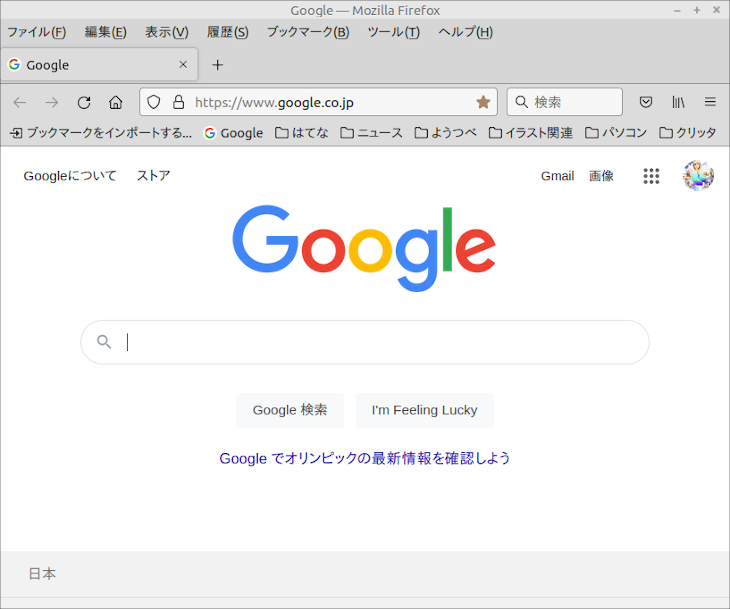Image resolution: width=730 pixels, height=609 pixels.
Task: Click the magnifier in Firefox search bar
Action: click(x=521, y=102)
